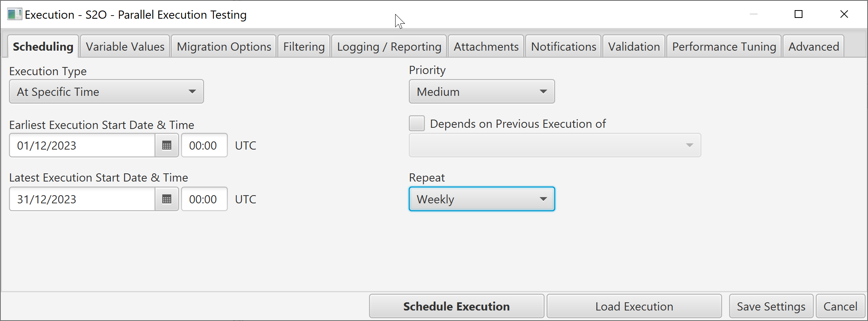Save Settings for this execution

[x=771, y=306]
